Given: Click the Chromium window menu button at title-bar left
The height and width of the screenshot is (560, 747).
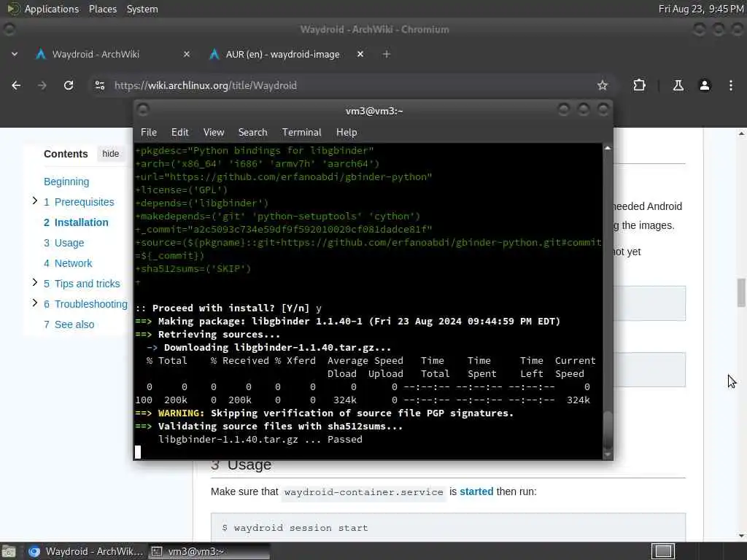Looking at the screenshot, I should (9, 29).
